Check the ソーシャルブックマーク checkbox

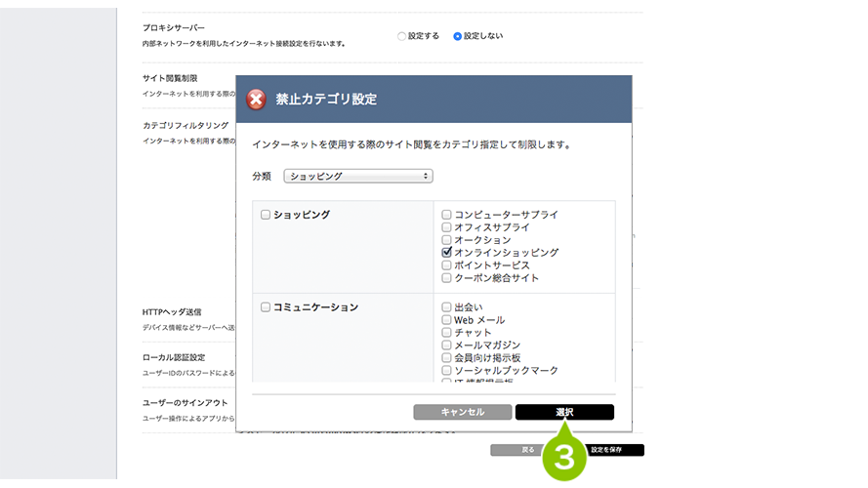tap(446, 371)
